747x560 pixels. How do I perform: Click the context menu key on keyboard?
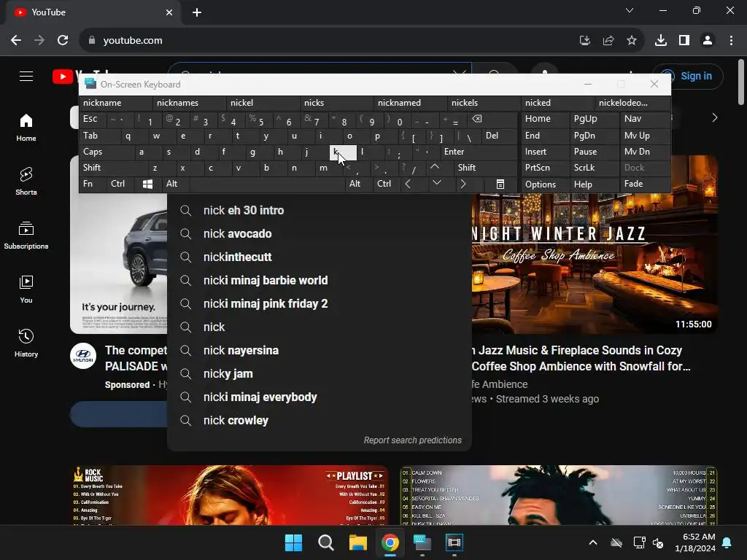point(500,184)
